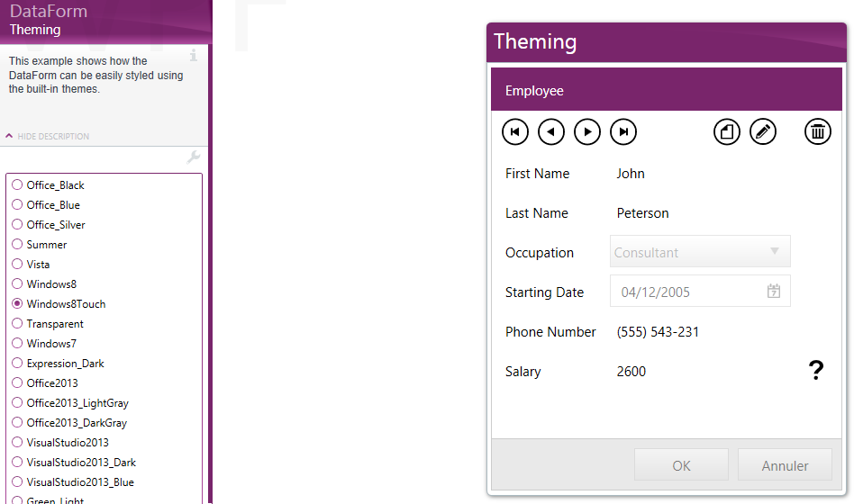Go to the previous employee record
The width and height of the screenshot is (854, 504).
tap(550, 132)
